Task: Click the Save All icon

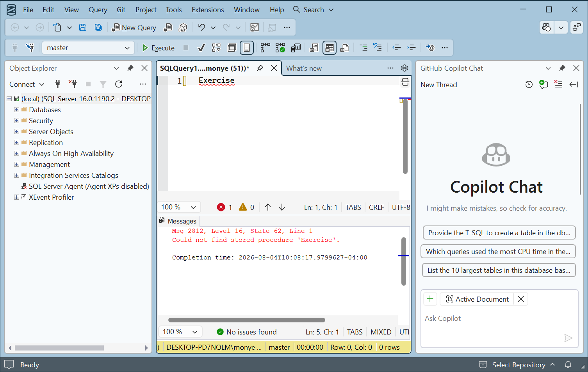Action: click(x=98, y=27)
